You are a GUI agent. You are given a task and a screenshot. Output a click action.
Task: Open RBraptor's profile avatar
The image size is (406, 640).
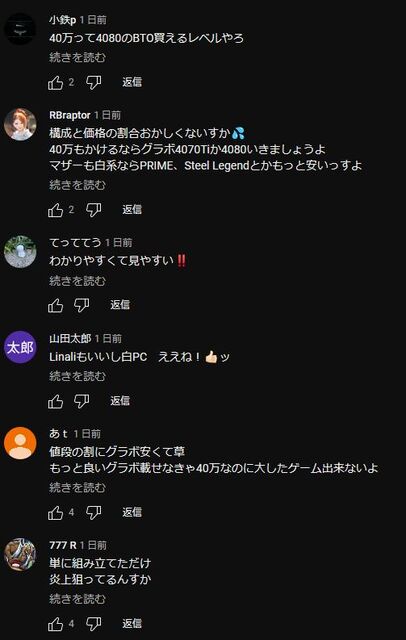click(x=20, y=124)
